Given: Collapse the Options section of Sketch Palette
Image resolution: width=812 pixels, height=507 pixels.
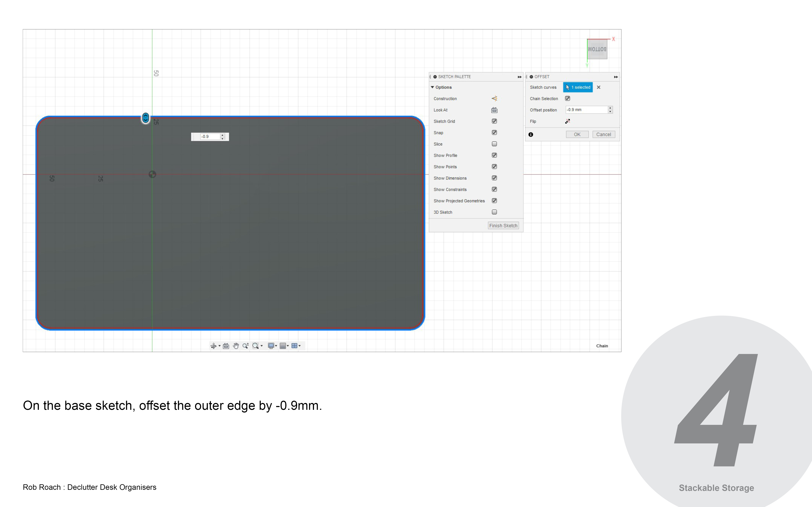Looking at the screenshot, I should pyautogui.click(x=433, y=87).
